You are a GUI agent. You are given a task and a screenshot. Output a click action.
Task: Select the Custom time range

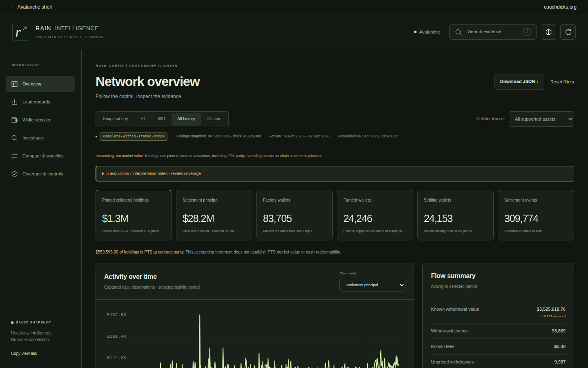tap(214, 119)
